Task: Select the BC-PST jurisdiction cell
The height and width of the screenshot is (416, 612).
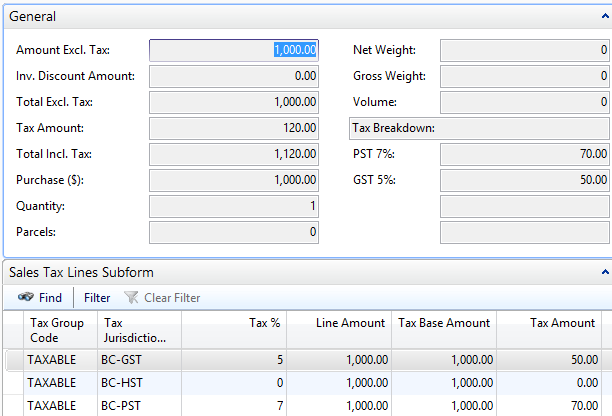Action: click(139, 406)
